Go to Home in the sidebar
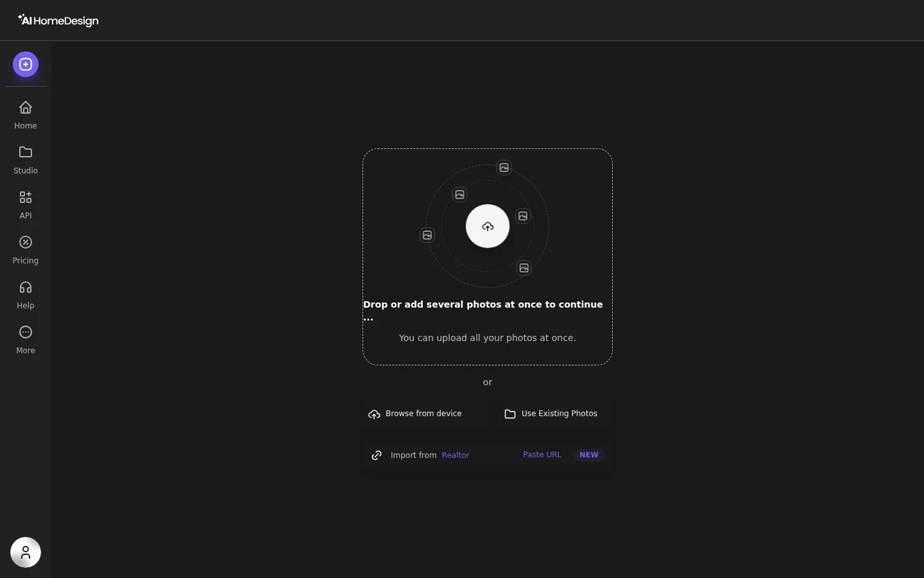 [x=26, y=116]
